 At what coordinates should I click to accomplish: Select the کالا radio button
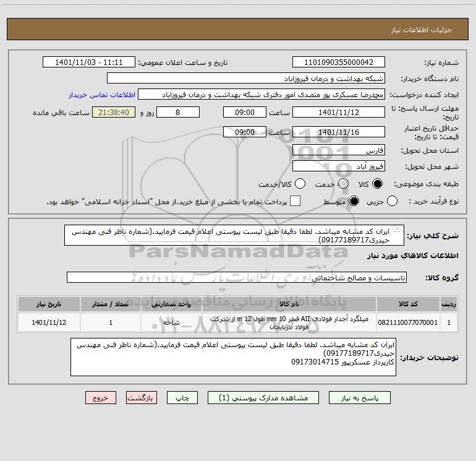377,184
